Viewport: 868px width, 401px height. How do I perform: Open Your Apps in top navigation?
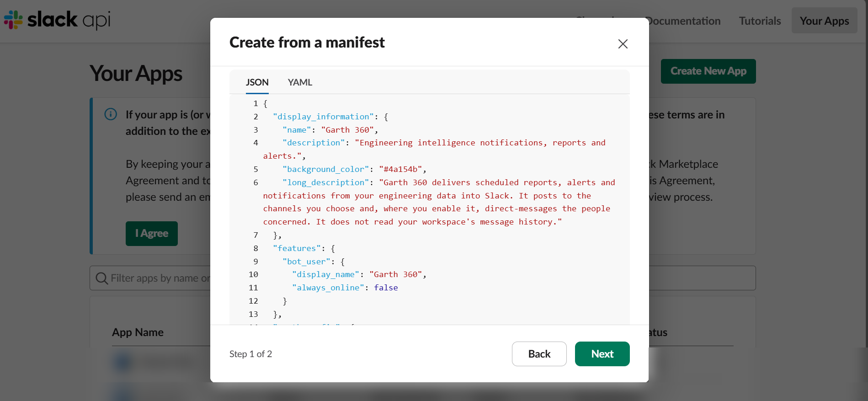pyautogui.click(x=824, y=21)
